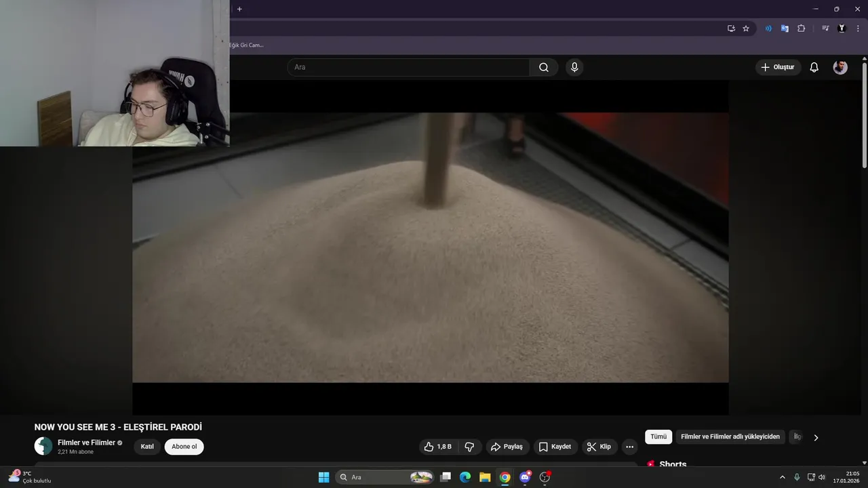Open Discord from the taskbar
Viewport: 868px width, 488px height.
(525, 477)
